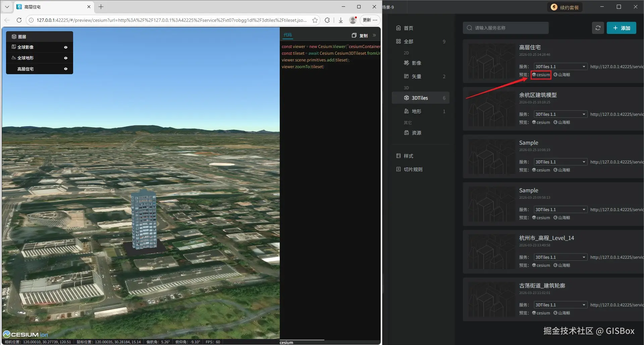
Task: Toggle visibility of 全球地形 layer
Action: [x=66, y=58]
